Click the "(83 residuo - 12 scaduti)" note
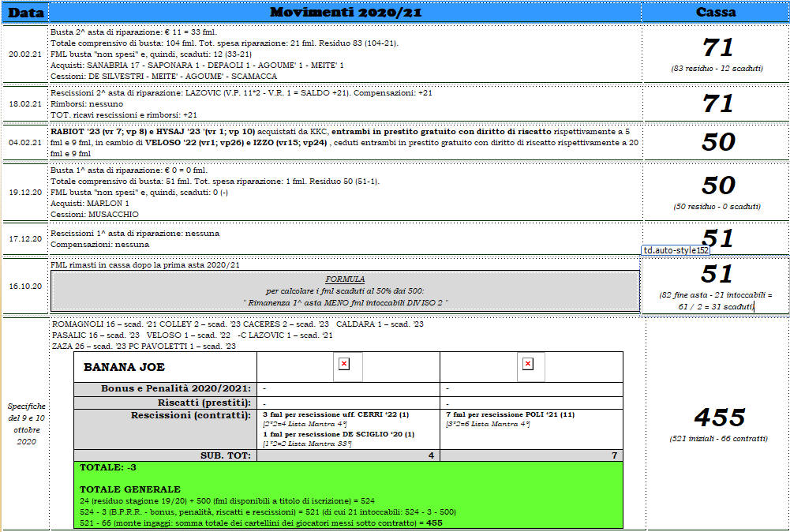The height and width of the screenshot is (532, 790). click(x=717, y=69)
